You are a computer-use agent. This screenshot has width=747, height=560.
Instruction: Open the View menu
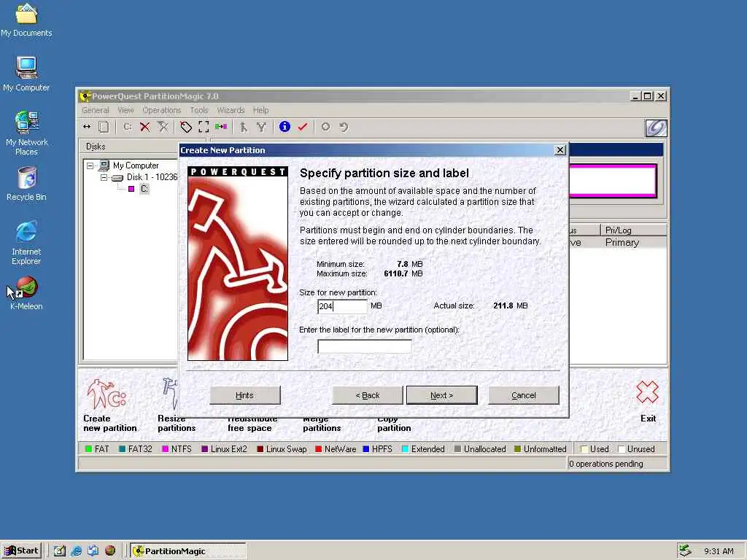[125, 110]
